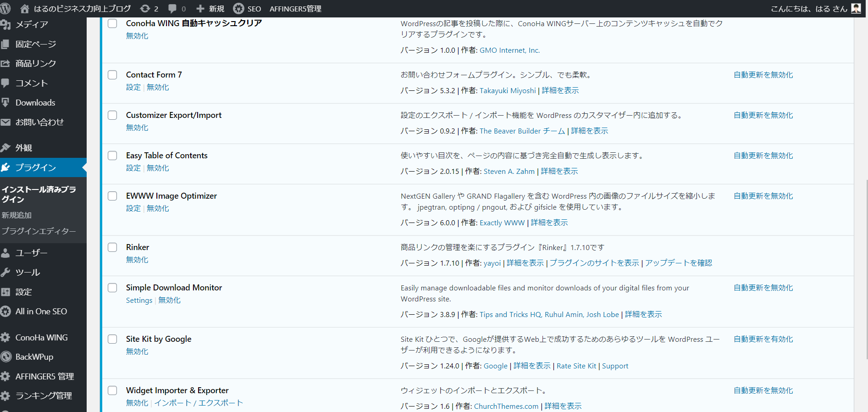Click the WordPress logo icon
Viewport: 868px width, 412px height.
6,8
